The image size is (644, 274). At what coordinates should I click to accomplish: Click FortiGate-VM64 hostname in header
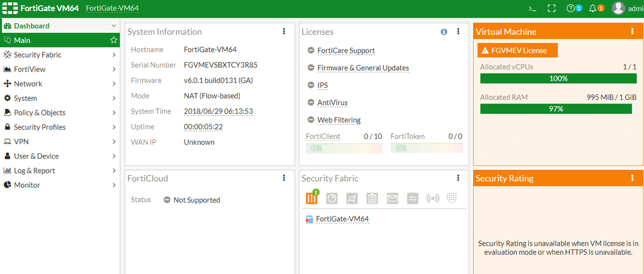(x=112, y=8)
